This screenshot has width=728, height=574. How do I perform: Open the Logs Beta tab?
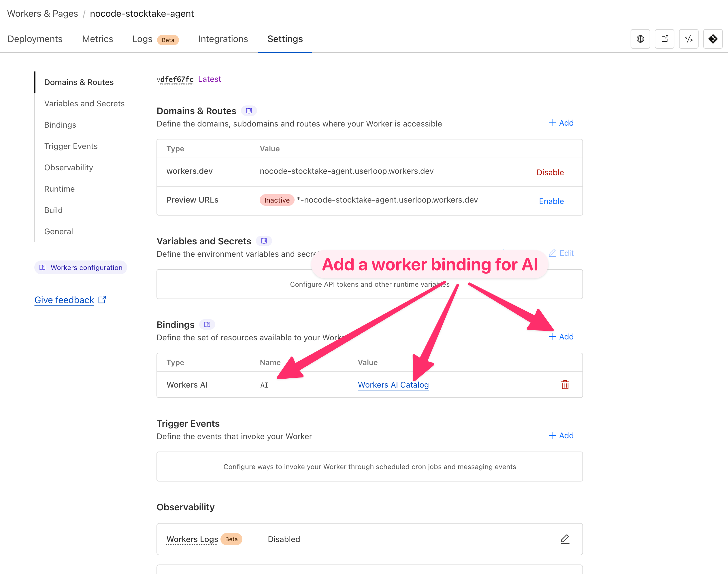pyautogui.click(x=155, y=39)
